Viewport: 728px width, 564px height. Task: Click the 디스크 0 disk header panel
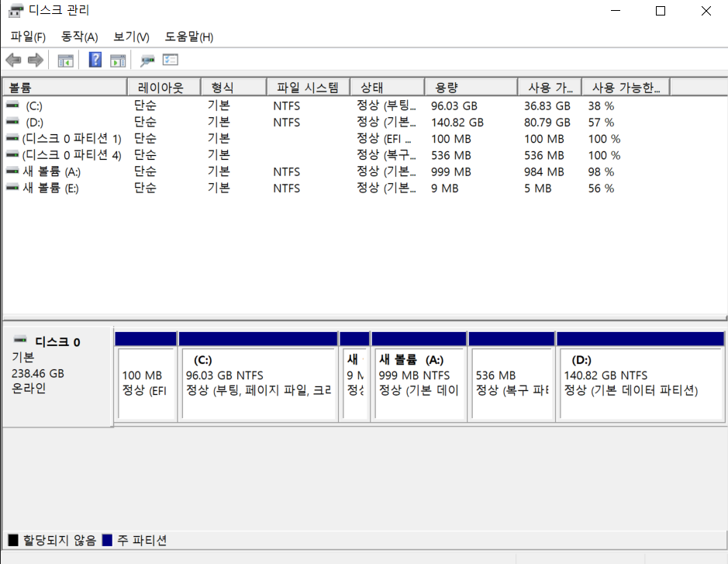57,376
